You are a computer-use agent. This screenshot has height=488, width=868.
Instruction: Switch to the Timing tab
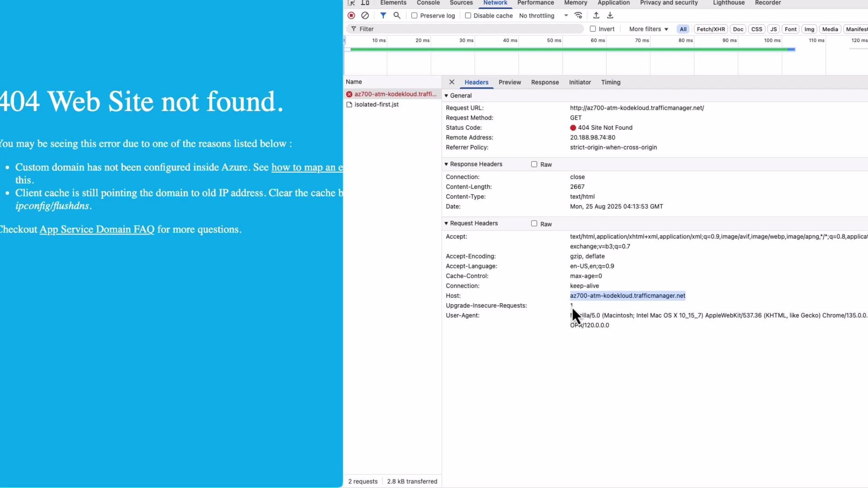[611, 82]
